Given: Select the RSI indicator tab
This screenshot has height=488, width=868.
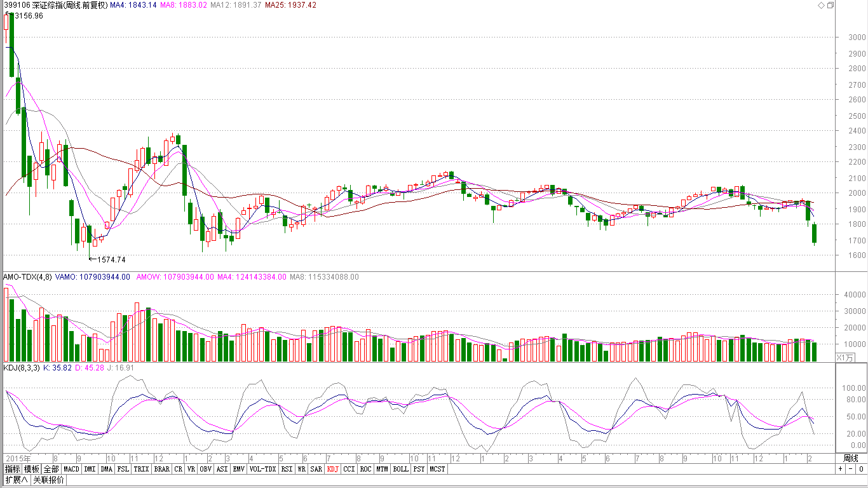Looking at the screenshot, I should [287, 469].
